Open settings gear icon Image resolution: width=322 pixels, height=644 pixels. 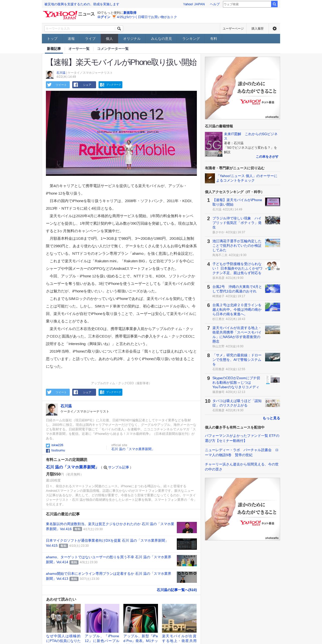[x=275, y=29]
